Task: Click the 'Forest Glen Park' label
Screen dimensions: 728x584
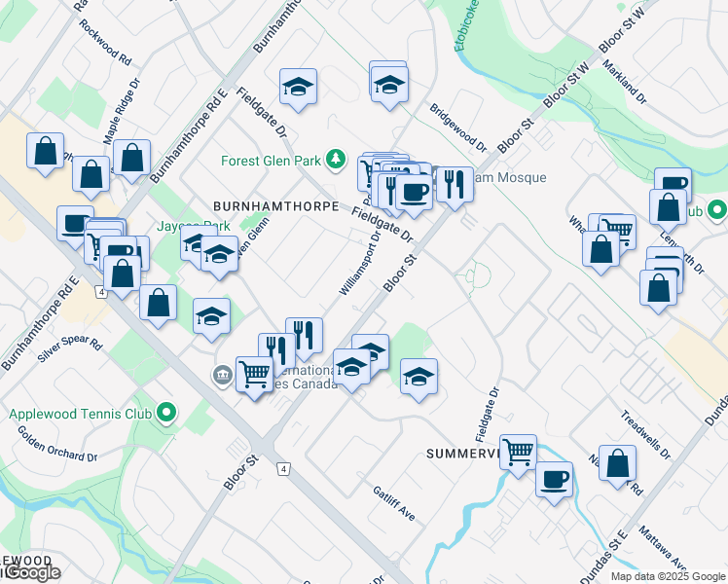Action: point(272,162)
